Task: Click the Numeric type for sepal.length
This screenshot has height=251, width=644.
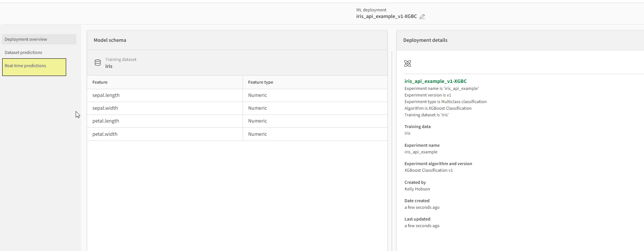Action: click(x=257, y=95)
